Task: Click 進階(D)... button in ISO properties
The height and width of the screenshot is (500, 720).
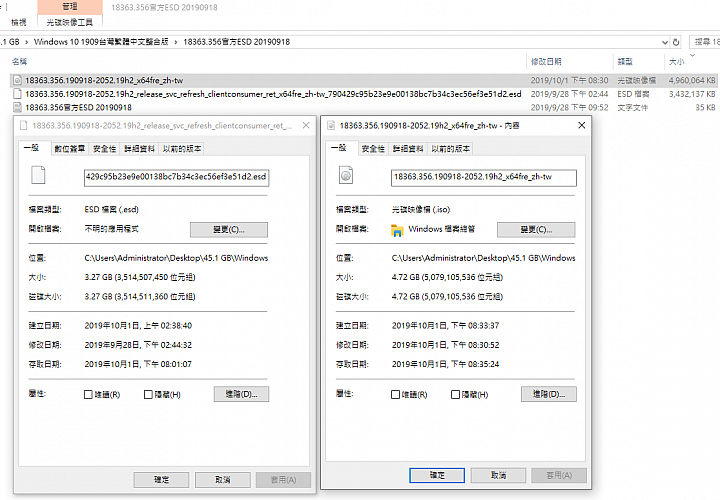Action: click(x=549, y=394)
